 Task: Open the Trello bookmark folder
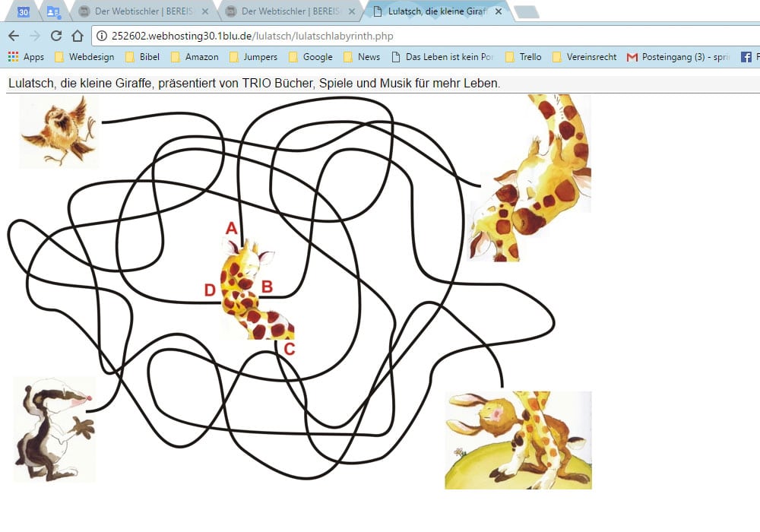(524, 57)
